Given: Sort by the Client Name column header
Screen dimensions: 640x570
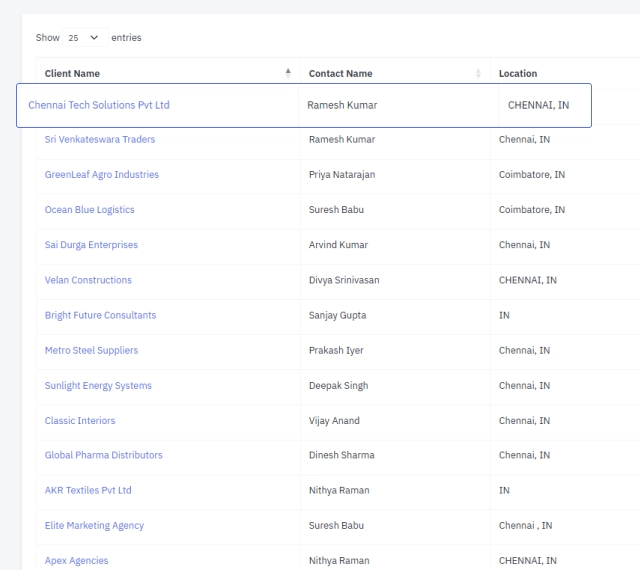Looking at the screenshot, I should [x=168, y=73].
